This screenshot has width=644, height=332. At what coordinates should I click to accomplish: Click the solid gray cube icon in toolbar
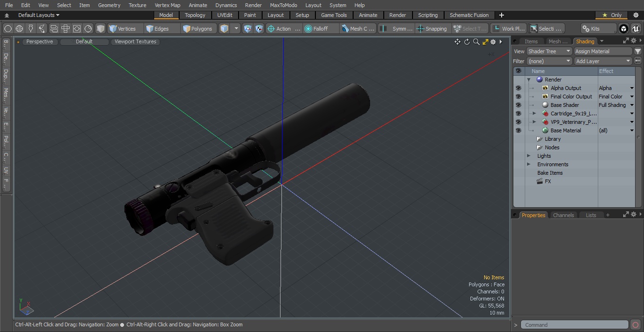(x=100, y=29)
